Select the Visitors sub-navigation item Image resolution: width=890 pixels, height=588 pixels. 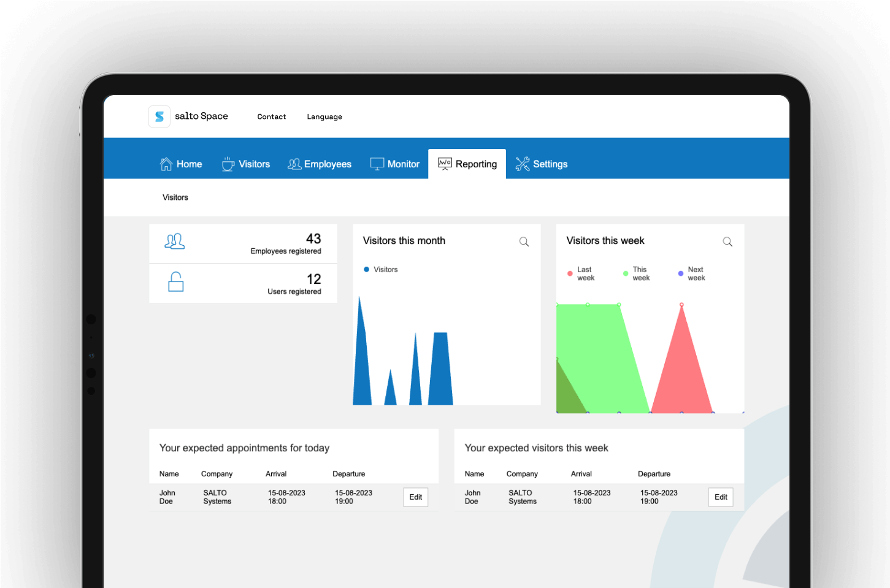(x=175, y=197)
